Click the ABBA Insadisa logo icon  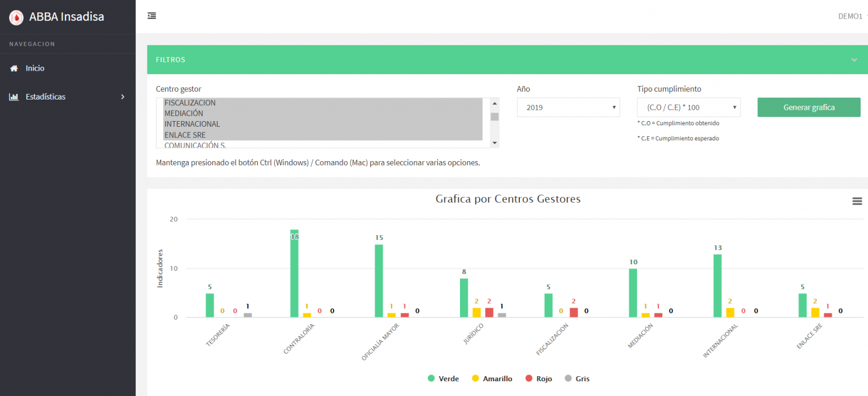click(x=16, y=17)
